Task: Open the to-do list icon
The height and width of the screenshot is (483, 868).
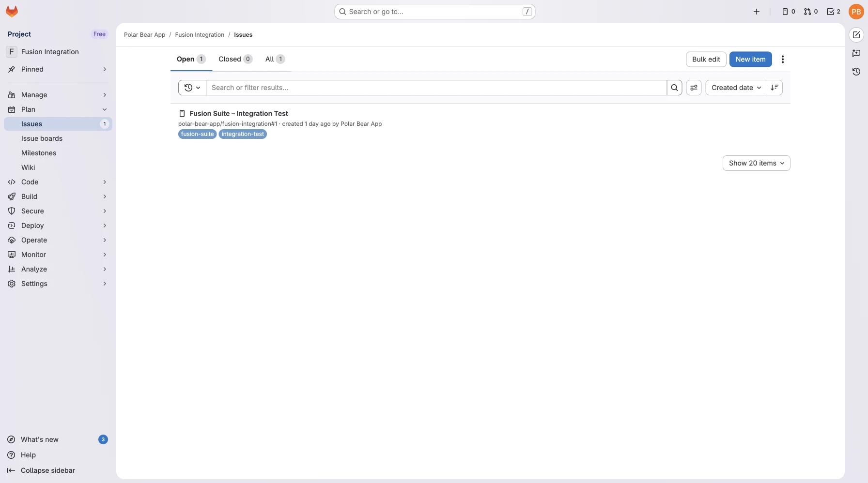Action: (x=833, y=12)
